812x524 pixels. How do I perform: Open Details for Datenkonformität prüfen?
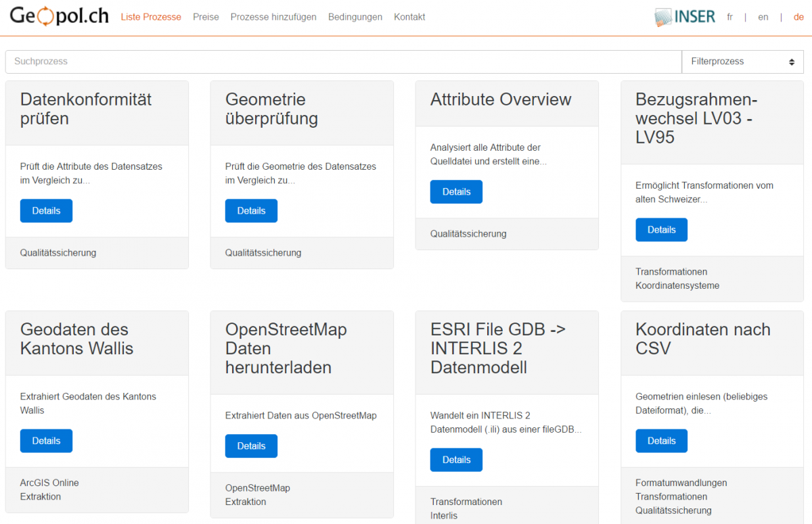point(46,210)
